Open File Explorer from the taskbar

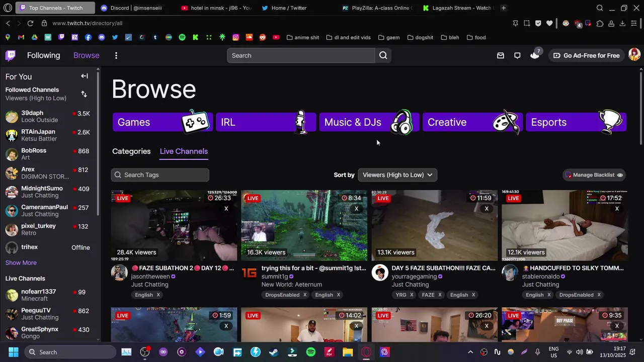(348, 352)
